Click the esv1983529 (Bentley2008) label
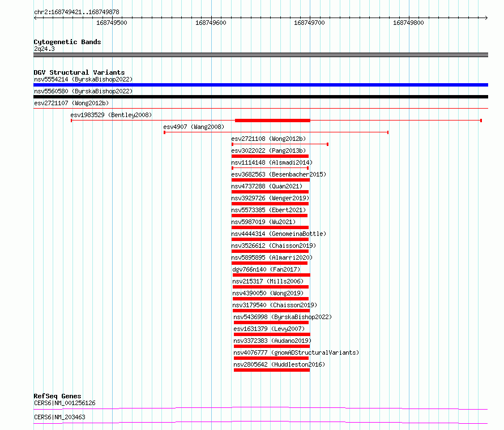504x430 pixels. [111, 115]
